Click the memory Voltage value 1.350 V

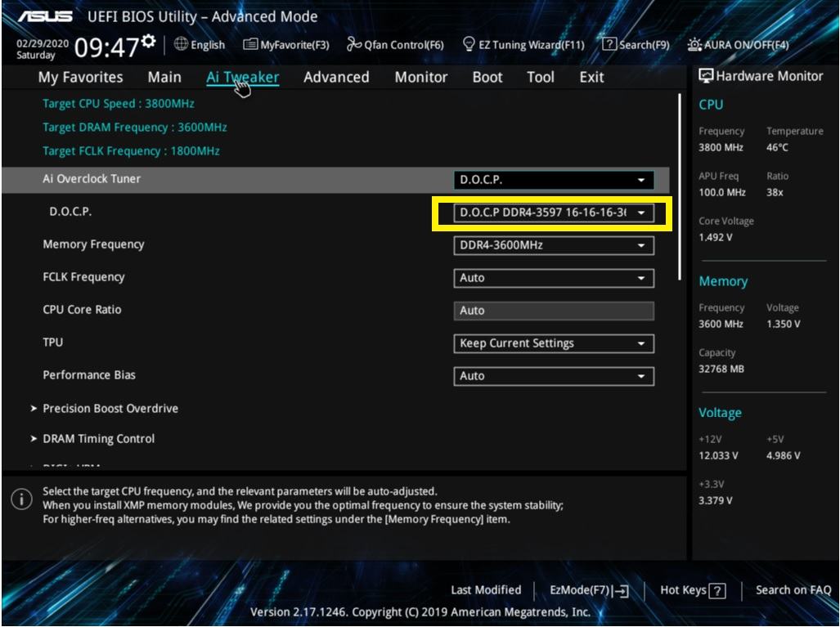(x=784, y=324)
